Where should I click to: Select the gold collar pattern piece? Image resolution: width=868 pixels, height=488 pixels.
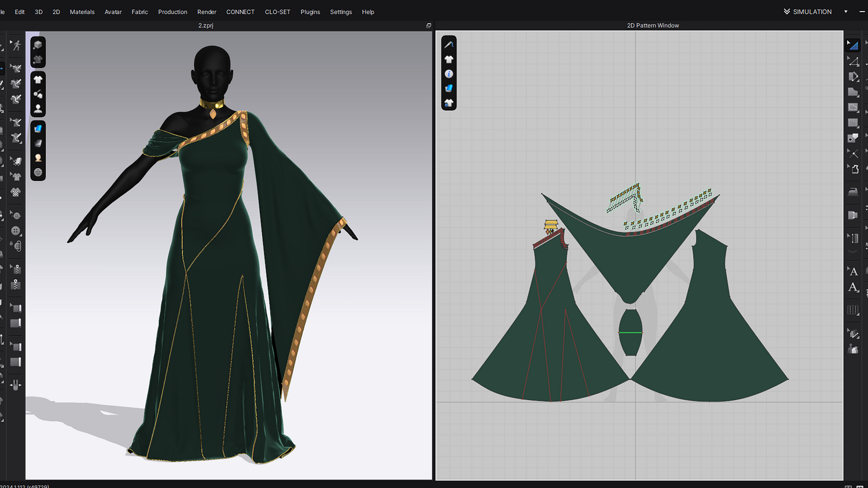(x=551, y=224)
